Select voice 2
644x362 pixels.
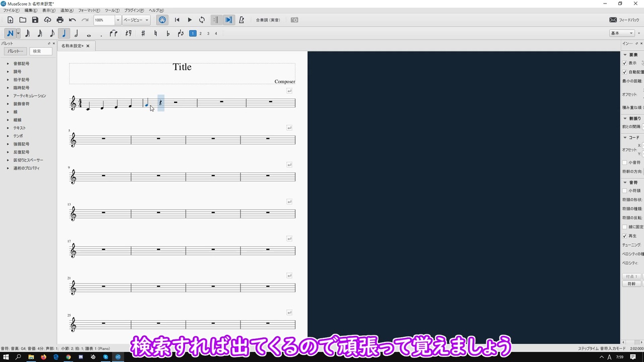pyautogui.click(x=200, y=34)
